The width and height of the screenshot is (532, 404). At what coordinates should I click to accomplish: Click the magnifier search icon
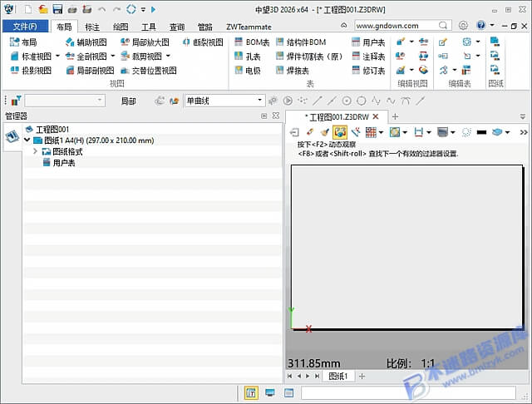(443, 26)
